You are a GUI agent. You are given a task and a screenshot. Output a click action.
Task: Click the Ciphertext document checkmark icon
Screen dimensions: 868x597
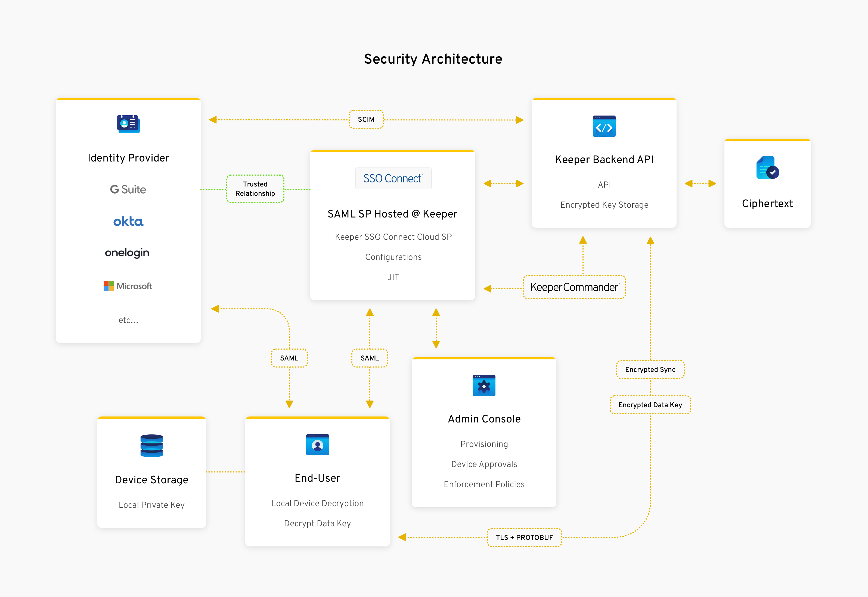coord(767,167)
